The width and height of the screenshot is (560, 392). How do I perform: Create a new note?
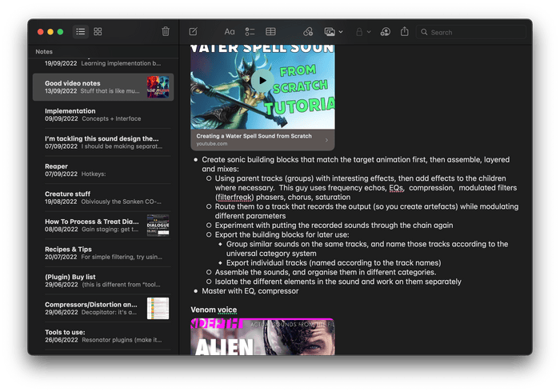click(x=194, y=32)
